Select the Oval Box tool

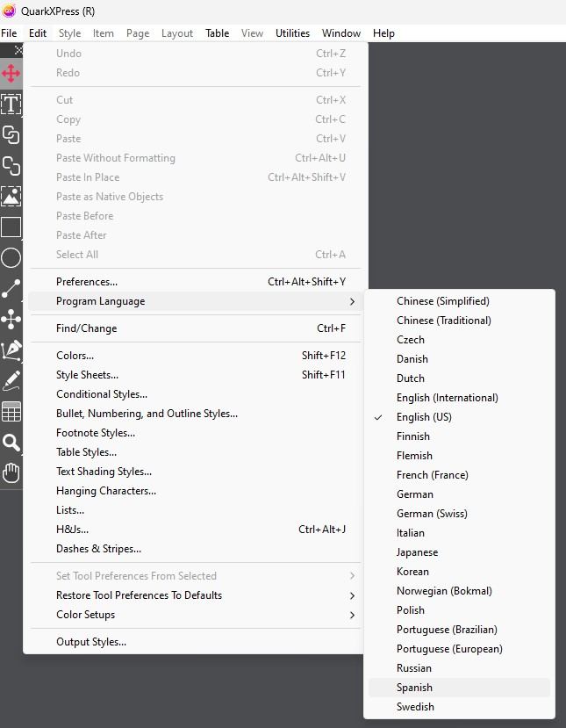[x=11, y=257]
